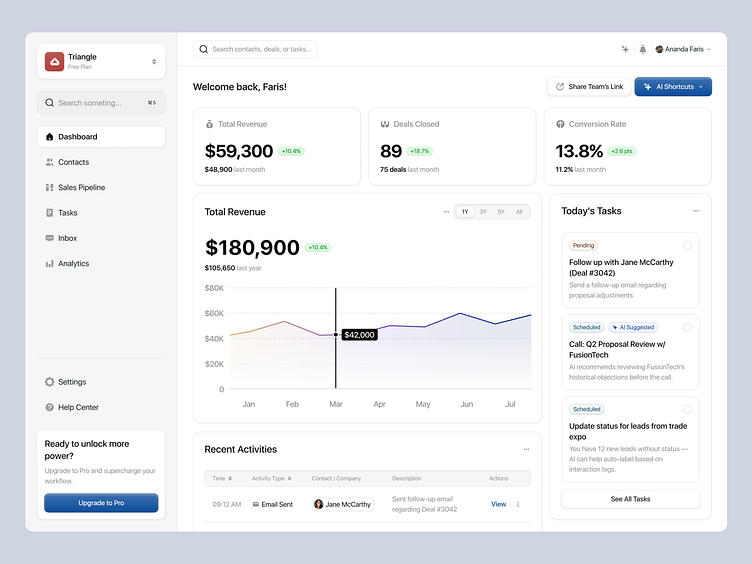Click the Triangle logo icon
The image size is (752, 564).
(54, 61)
